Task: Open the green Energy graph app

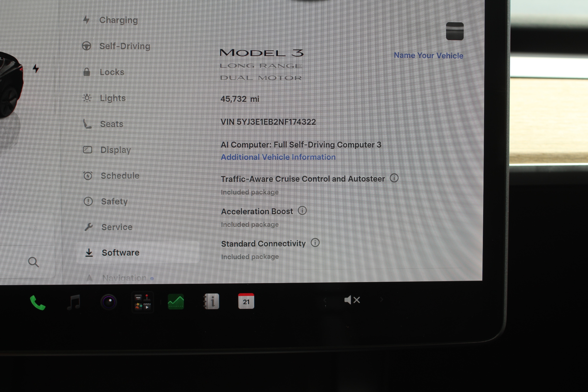Action: 176,301
